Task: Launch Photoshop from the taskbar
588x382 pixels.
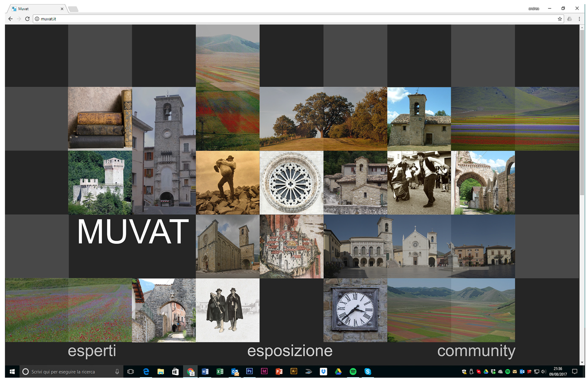Action: pos(249,371)
